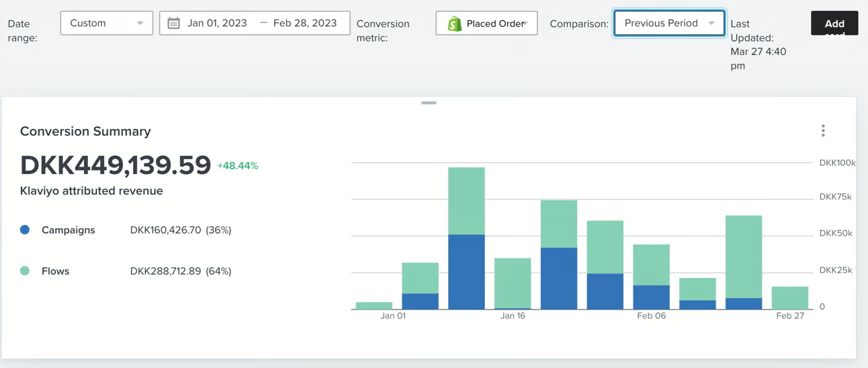Click the green Flows legend dot
The width and height of the screenshot is (868, 368).
point(25,271)
